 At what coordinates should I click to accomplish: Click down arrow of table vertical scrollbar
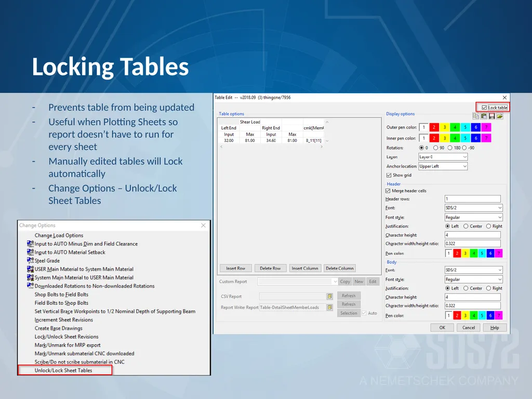(x=327, y=141)
